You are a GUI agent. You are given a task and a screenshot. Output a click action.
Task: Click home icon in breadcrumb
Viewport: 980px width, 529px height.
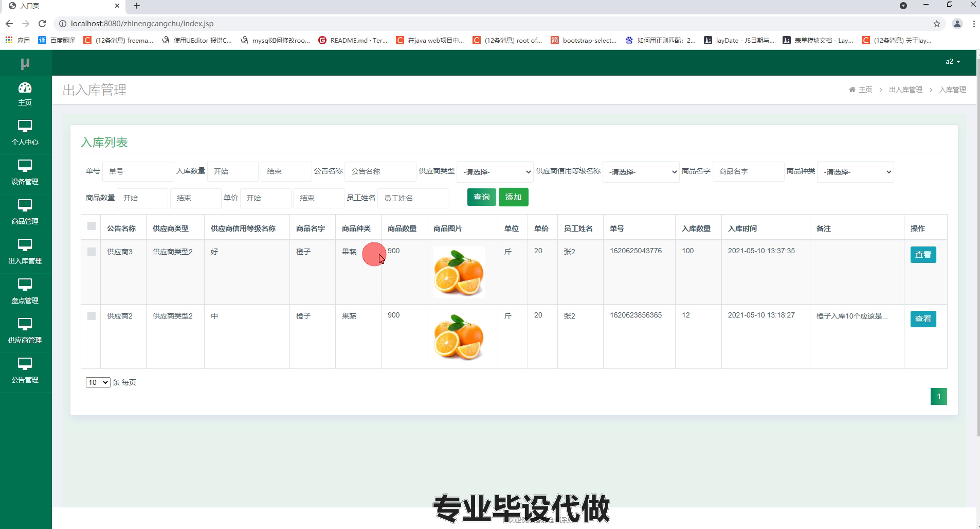click(852, 90)
